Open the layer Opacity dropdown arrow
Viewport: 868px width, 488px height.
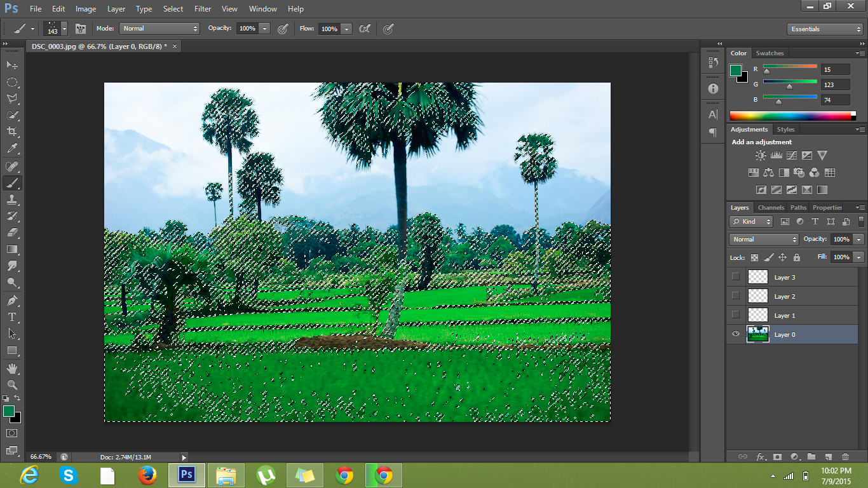(x=859, y=239)
